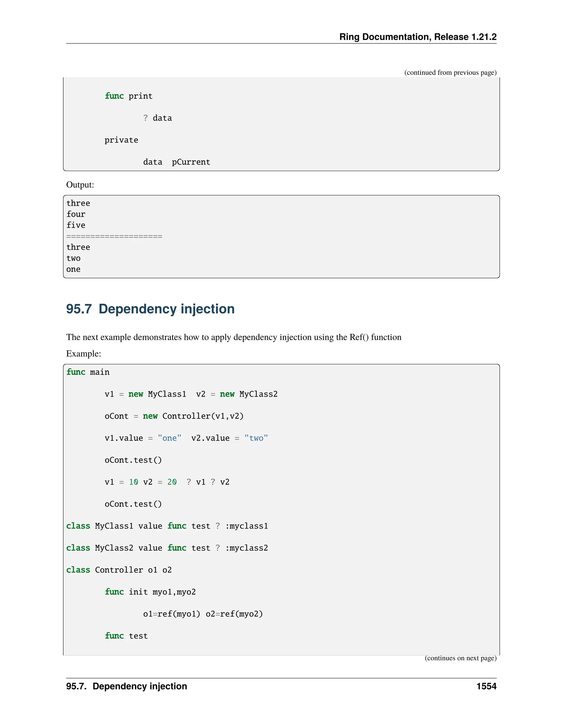The height and width of the screenshot is (728, 563).
Task: Click the "class MyClass1" definition line
Action: pos(167,526)
